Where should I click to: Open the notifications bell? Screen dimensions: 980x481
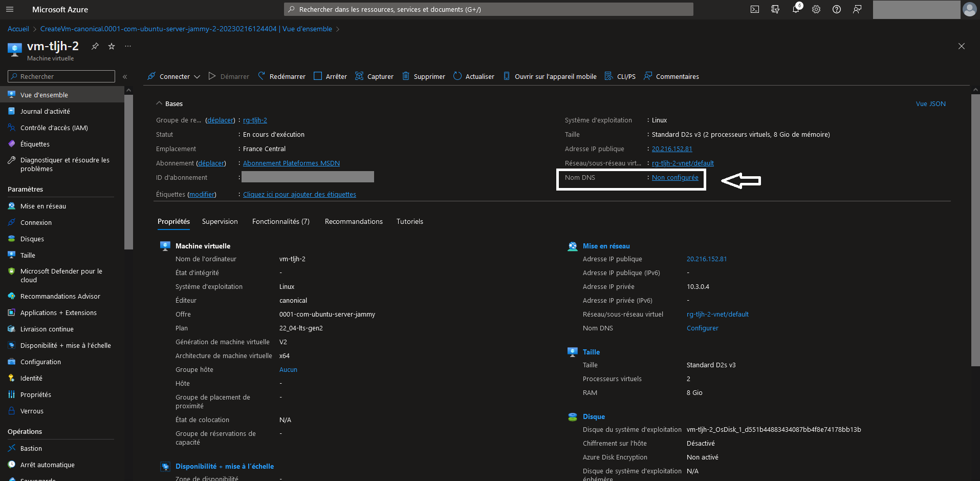click(796, 9)
